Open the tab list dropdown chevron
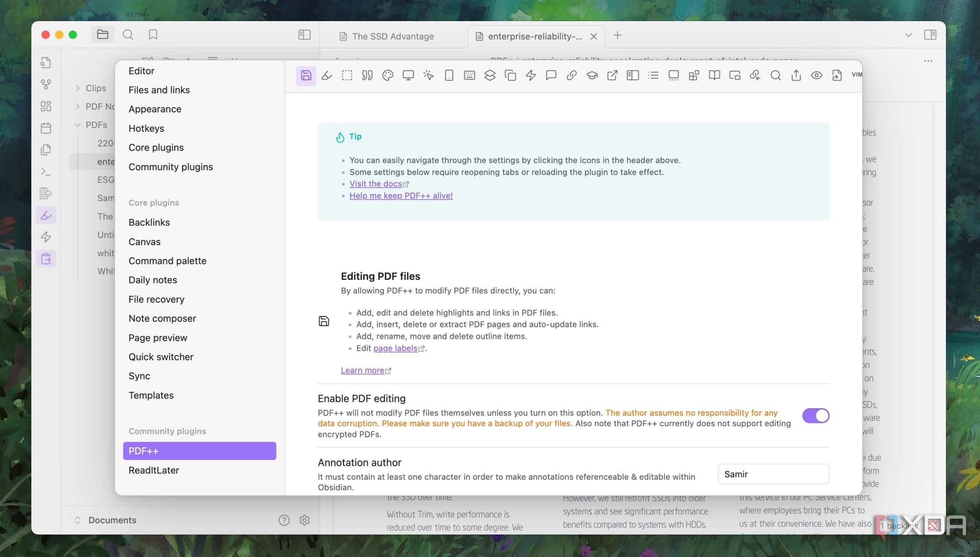980x557 pixels. tap(908, 35)
